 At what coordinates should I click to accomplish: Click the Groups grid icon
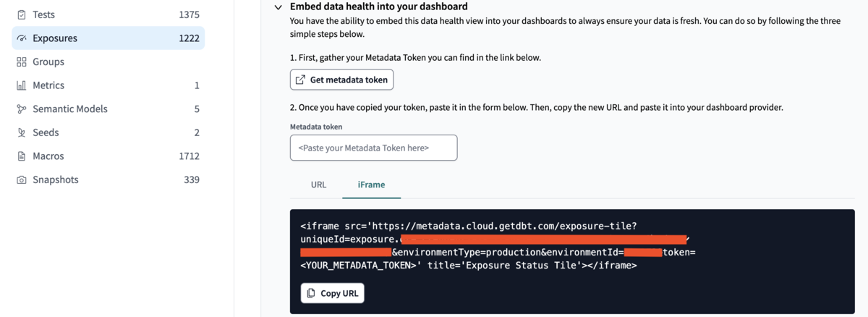21,62
